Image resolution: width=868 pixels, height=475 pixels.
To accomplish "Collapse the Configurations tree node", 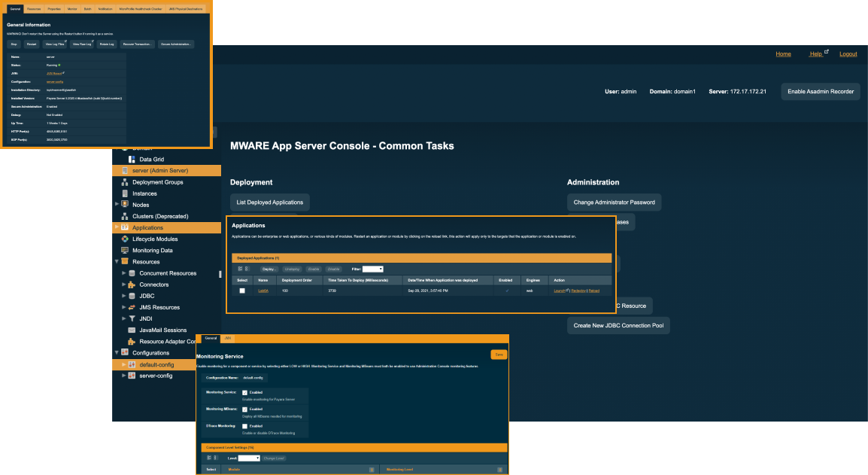I will (117, 352).
